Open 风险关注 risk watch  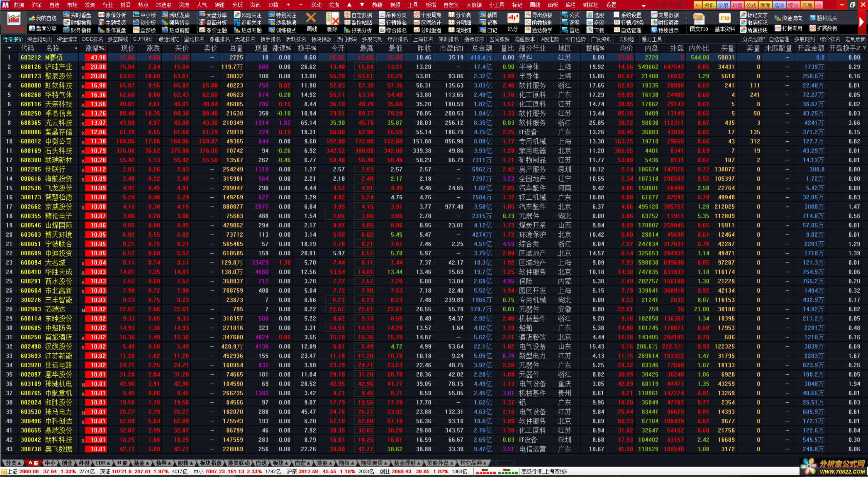(248, 15)
